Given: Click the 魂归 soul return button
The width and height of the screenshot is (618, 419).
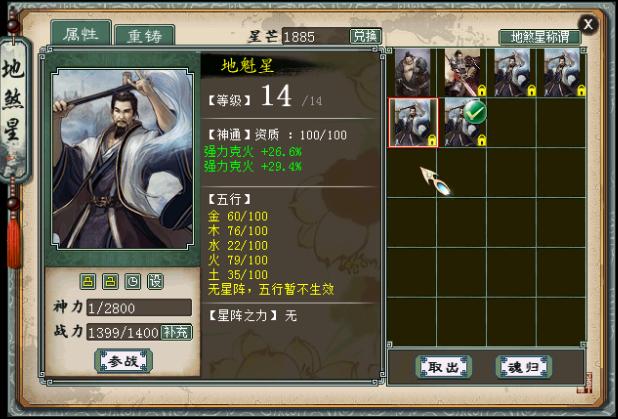Looking at the screenshot, I should tap(523, 367).
